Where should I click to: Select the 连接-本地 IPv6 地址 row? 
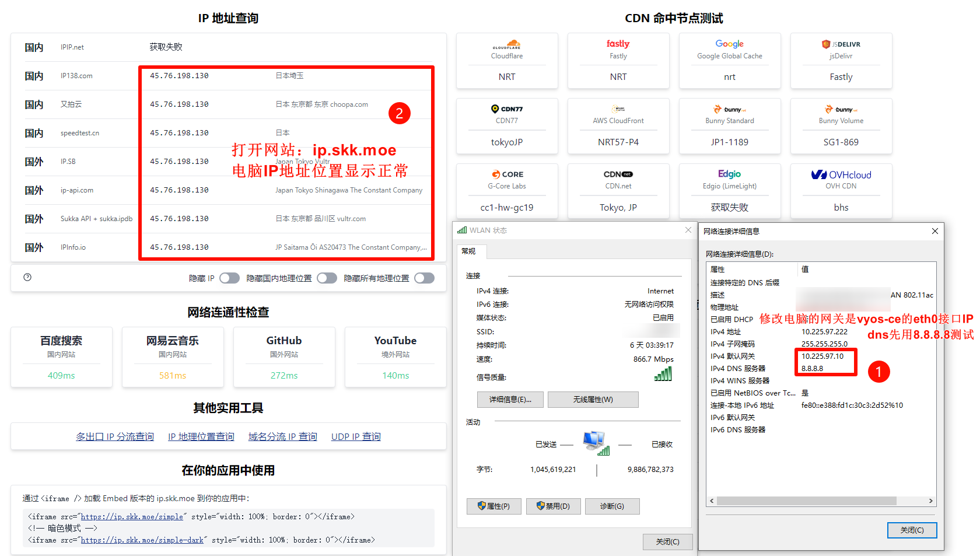[x=821, y=405]
